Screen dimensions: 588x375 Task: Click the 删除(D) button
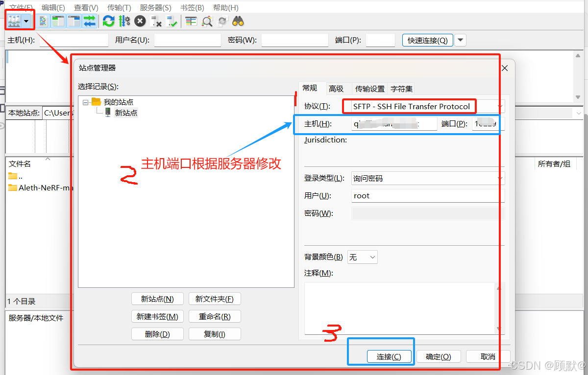pyautogui.click(x=157, y=334)
